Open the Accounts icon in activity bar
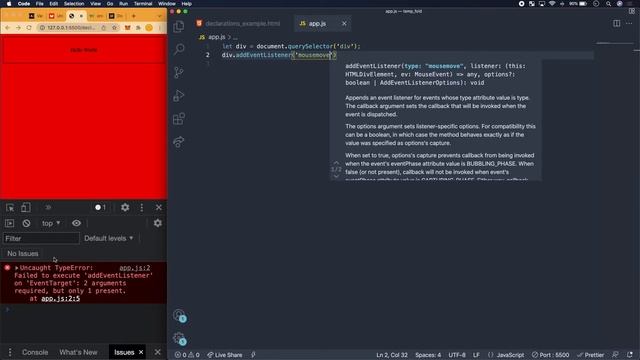The height and width of the screenshot is (360, 640). click(179, 316)
